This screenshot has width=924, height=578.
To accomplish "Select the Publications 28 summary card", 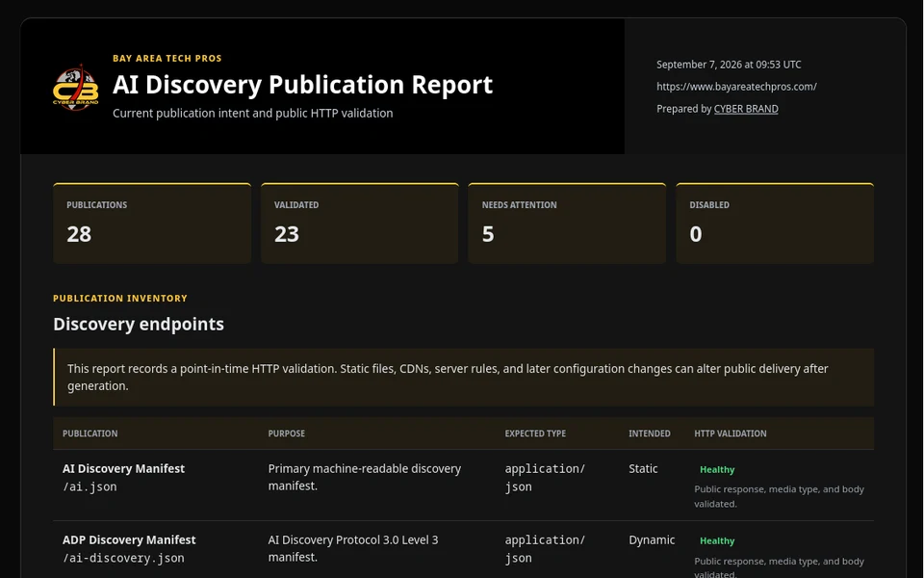I will [x=152, y=223].
